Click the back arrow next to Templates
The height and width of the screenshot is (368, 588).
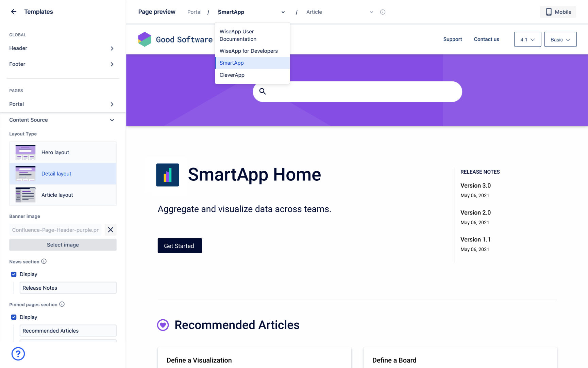tap(14, 12)
